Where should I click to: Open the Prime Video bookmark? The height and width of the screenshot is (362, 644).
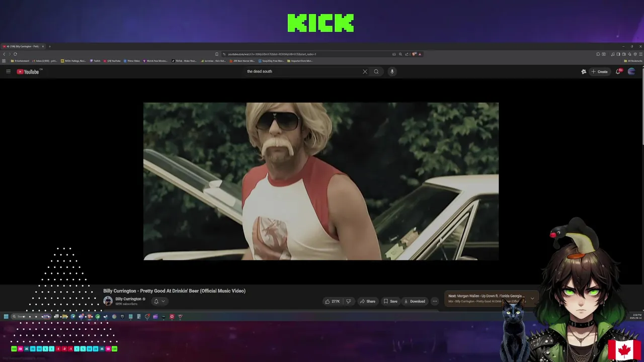(132, 61)
